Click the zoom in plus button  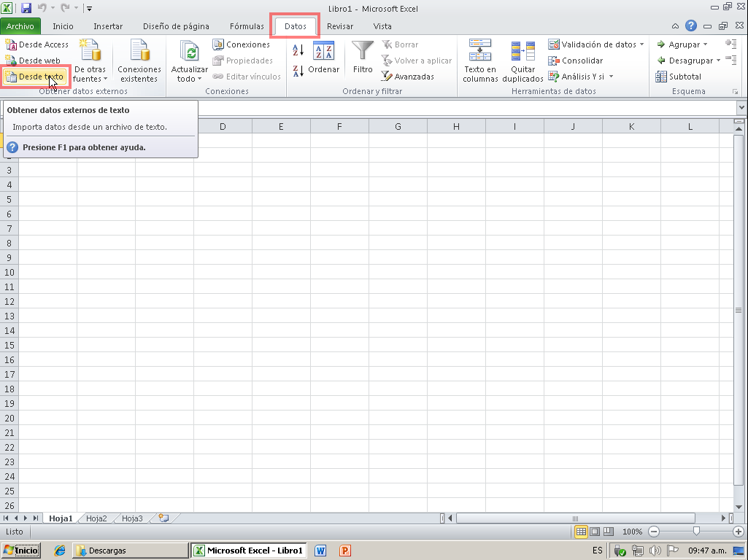pyautogui.click(x=738, y=532)
